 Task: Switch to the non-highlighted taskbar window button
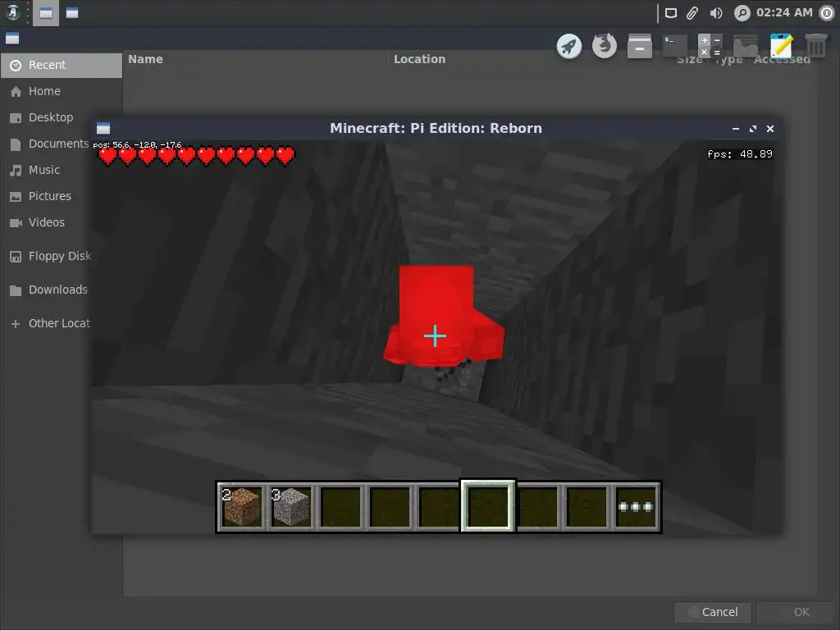72,13
